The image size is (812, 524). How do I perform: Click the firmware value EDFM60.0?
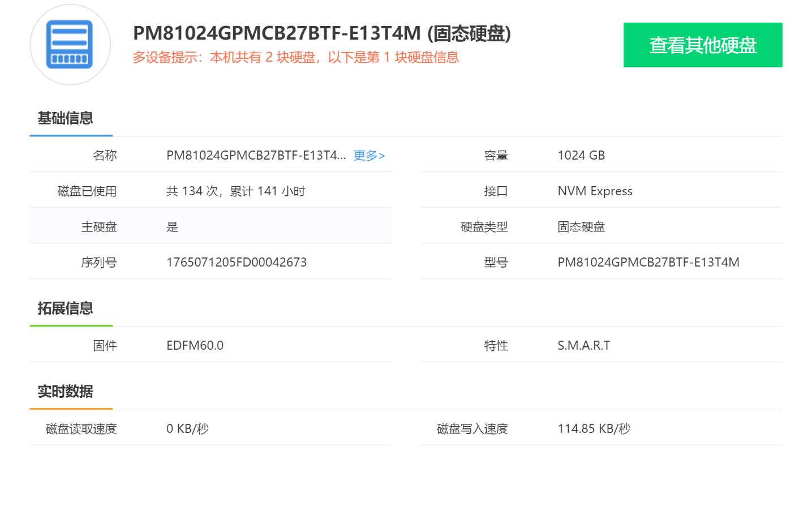click(x=195, y=346)
